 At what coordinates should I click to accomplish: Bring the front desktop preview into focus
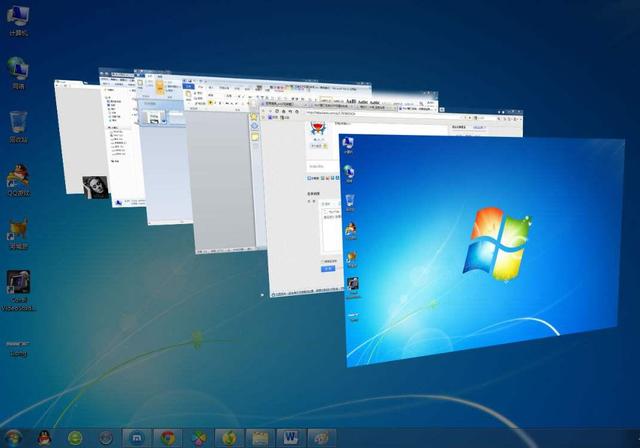[x=482, y=249]
